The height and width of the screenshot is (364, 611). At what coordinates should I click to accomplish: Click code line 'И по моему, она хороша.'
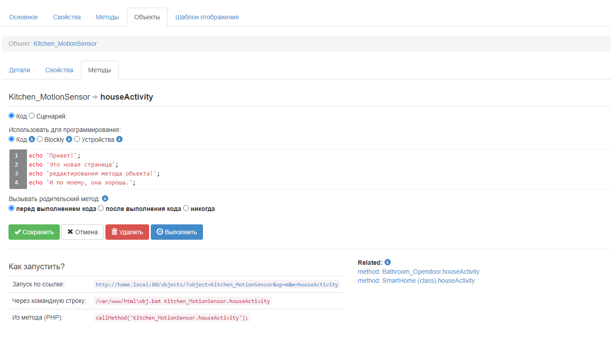point(82,183)
